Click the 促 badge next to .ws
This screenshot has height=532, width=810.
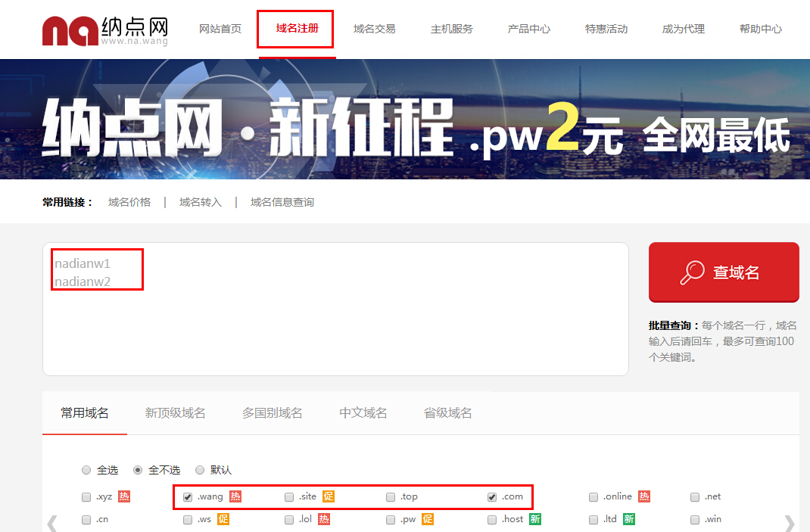(x=223, y=519)
